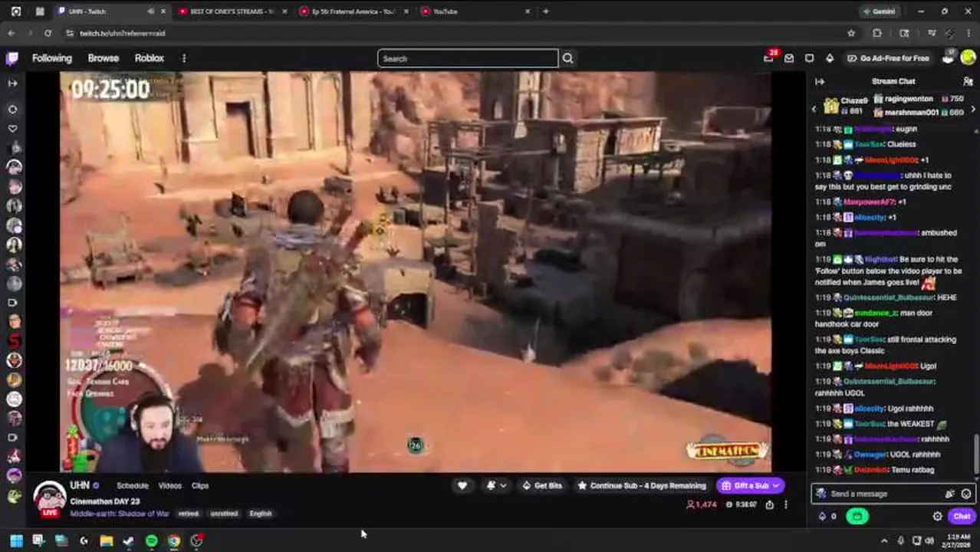The height and width of the screenshot is (552, 980).
Task: Open browser extensions puzzle icon
Action: pyautogui.click(x=877, y=33)
